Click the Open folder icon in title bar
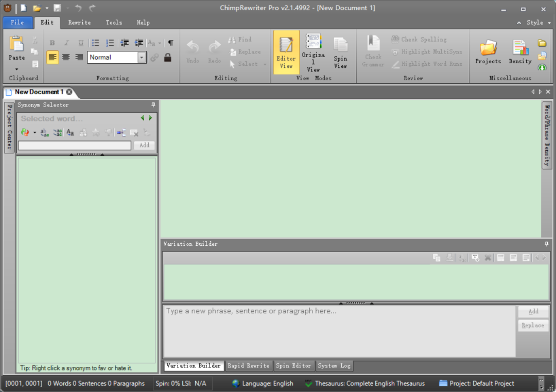 [37, 8]
